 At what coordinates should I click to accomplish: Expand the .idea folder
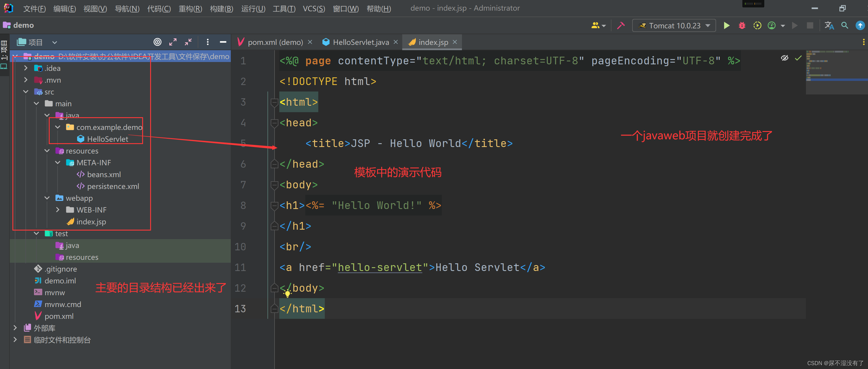tap(26, 68)
